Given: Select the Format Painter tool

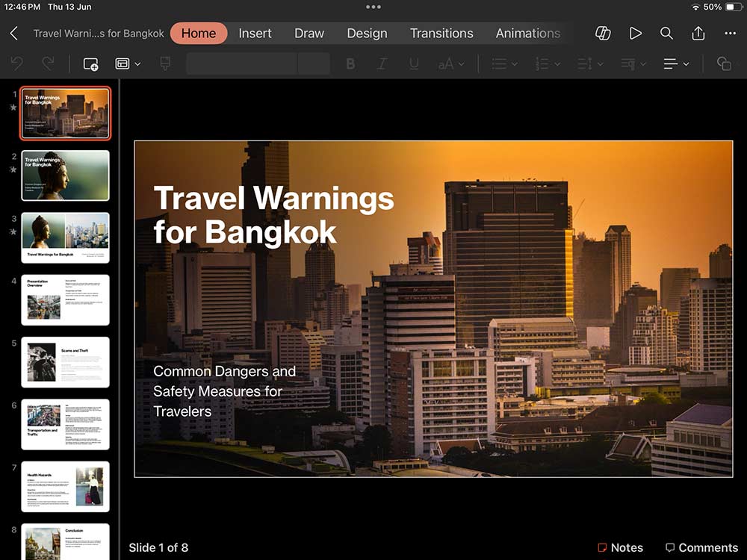Looking at the screenshot, I should click(x=165, y=63).
